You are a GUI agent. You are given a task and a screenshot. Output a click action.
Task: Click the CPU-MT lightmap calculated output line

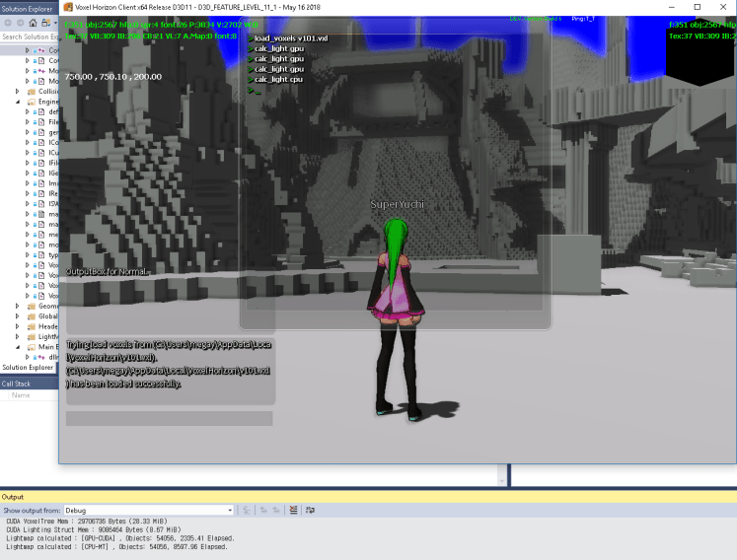click(116, 547)
